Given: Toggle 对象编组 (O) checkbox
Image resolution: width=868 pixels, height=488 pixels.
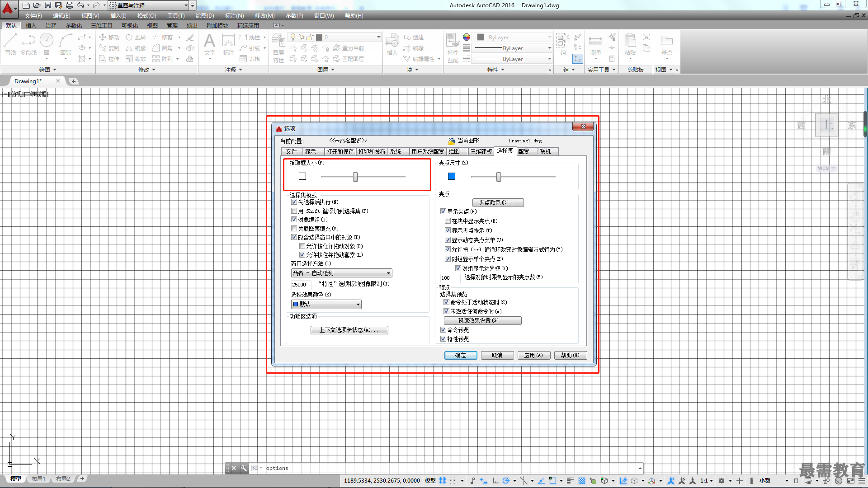Looking at the screenshot, I should tap(294, 220).
